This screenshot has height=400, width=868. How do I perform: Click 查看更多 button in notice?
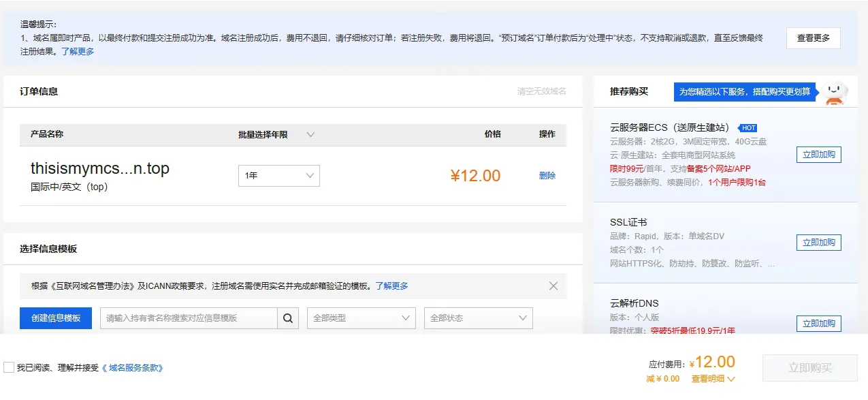pos(813,38)
